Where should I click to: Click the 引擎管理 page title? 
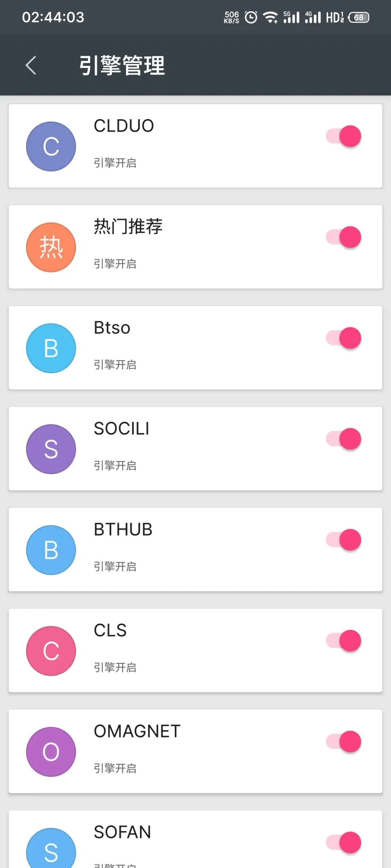[122, 65]
